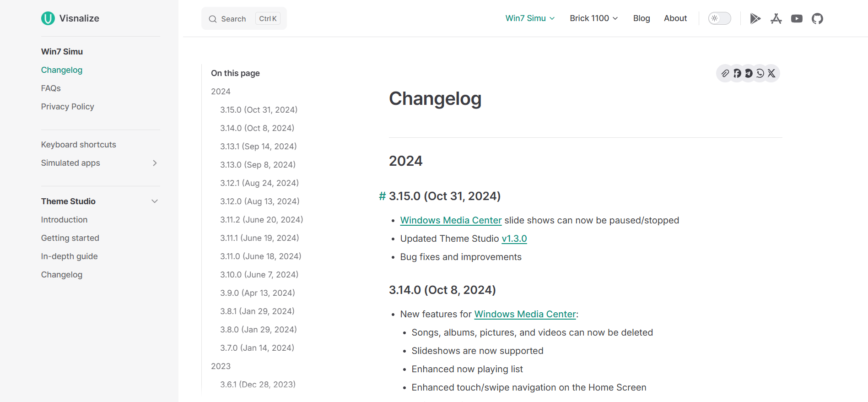Share the page via WhatsApp
868x402 pixels.
(760, 73)
